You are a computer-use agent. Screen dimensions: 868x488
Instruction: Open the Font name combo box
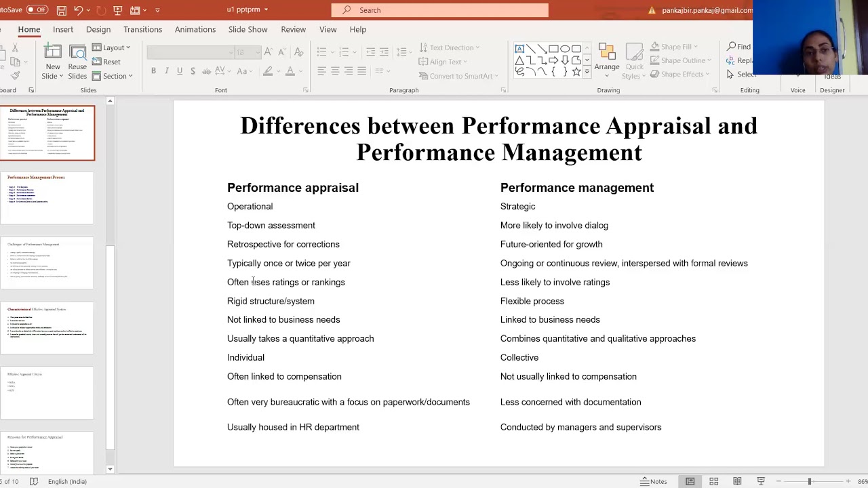(x=189, y=52)
